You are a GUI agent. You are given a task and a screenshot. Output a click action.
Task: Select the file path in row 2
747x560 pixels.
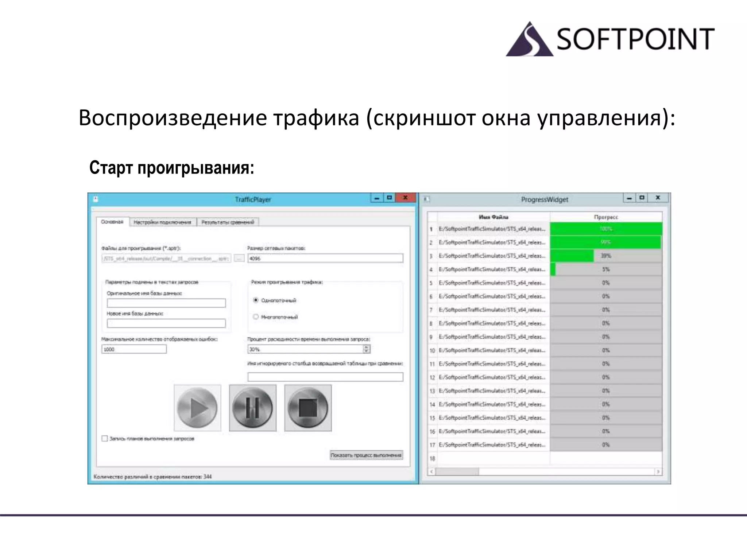(x=494, y=242)
